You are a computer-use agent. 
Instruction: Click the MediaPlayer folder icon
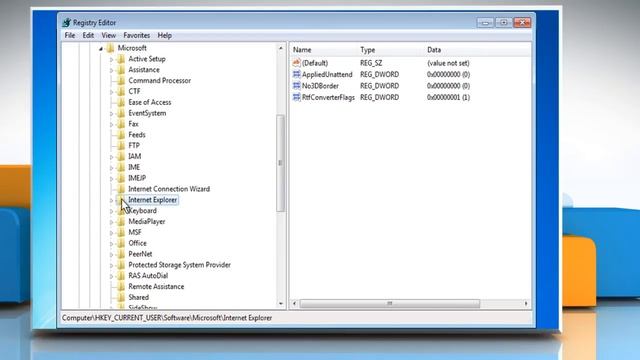coord(121,222)
